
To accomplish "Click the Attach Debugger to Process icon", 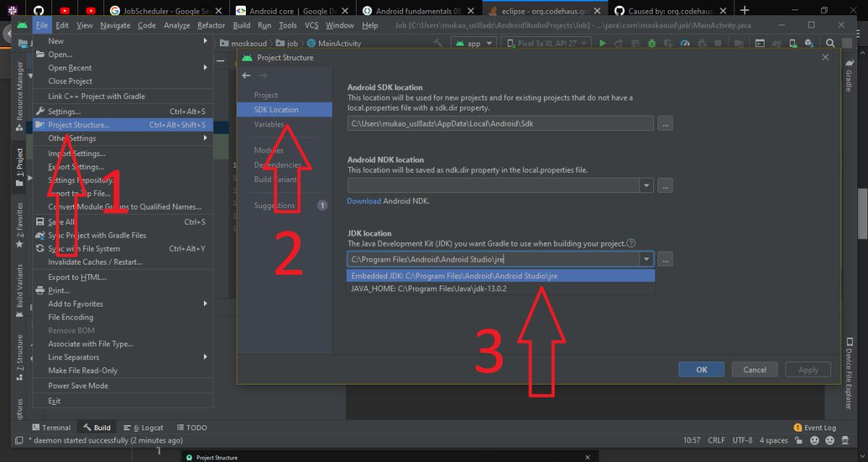I will click(x=702, y=43).
